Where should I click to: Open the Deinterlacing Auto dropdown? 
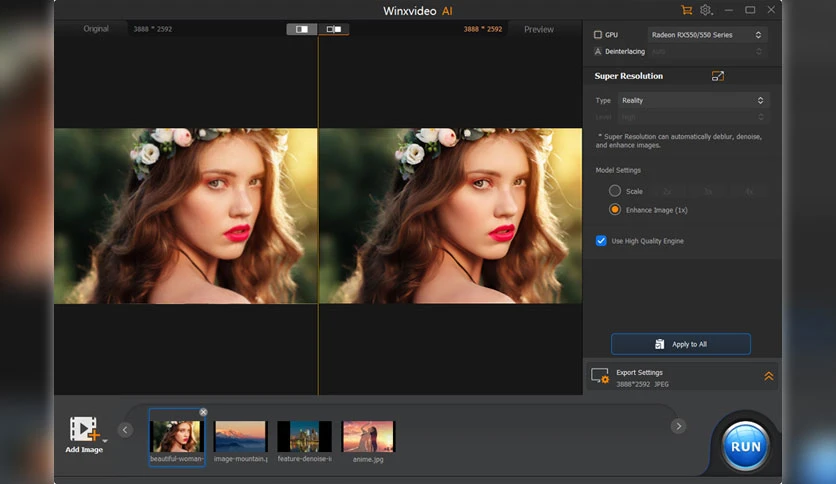[x=707, y=51]
